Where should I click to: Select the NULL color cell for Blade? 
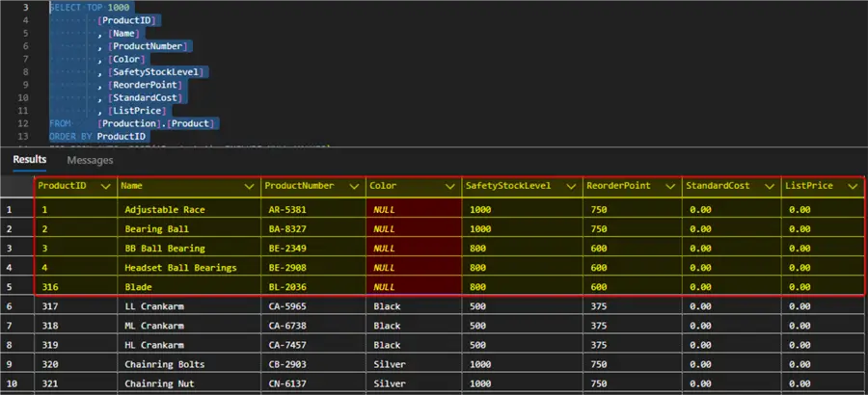384,286
